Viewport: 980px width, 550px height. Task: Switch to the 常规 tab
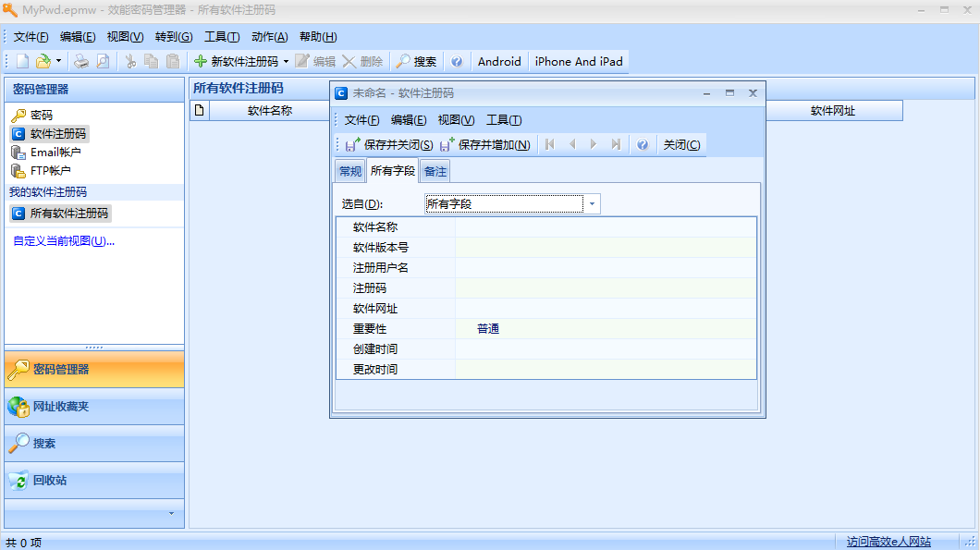click(x=349, y=170)
